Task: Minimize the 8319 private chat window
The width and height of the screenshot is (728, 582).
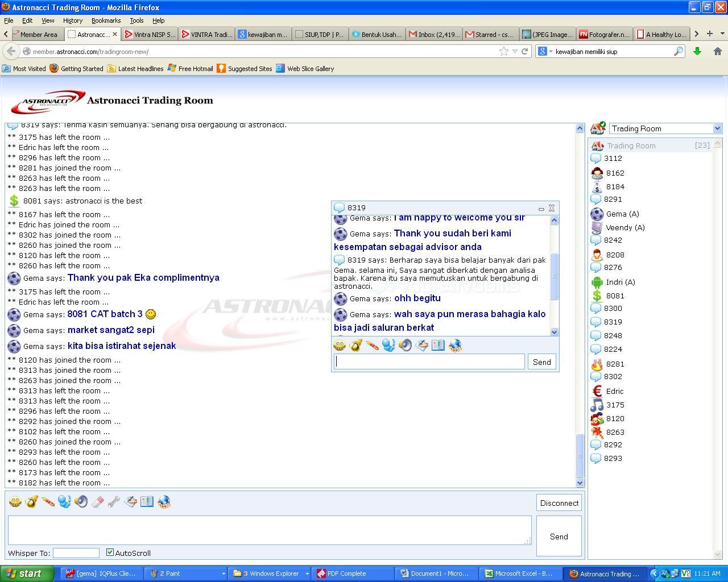Action: [x=541, y=209]
